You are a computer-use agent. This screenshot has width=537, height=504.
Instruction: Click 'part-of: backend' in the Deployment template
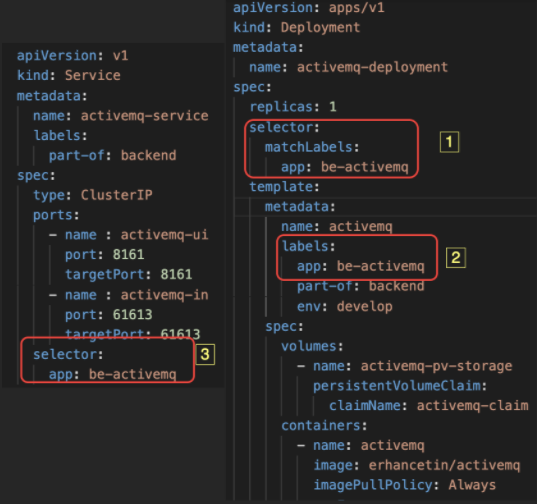tap(361, 286)
